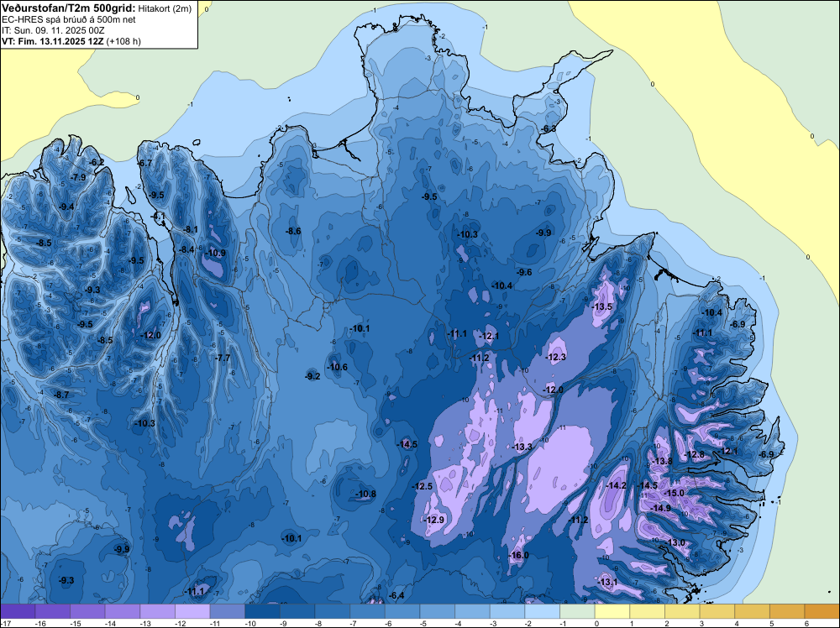Click the -14.2 temperature label
The height and width of the screenshot is (628, 840).
(617, 485)
